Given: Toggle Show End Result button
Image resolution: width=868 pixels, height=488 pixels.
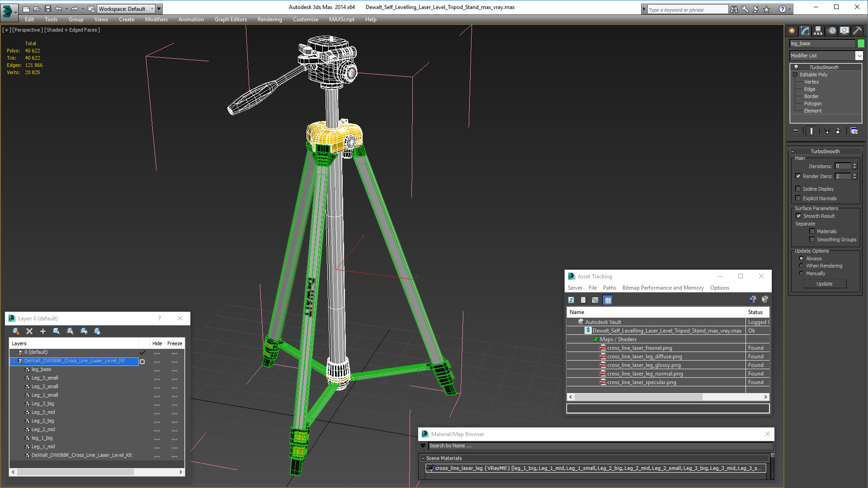Looking at the screenshot, I should pyautogui.click(x=811, y=131).
